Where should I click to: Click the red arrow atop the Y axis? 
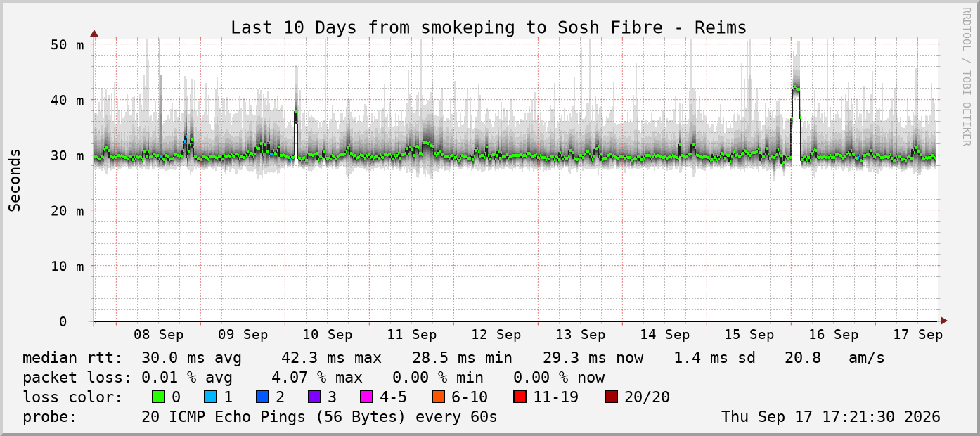(x=94, y=33)
